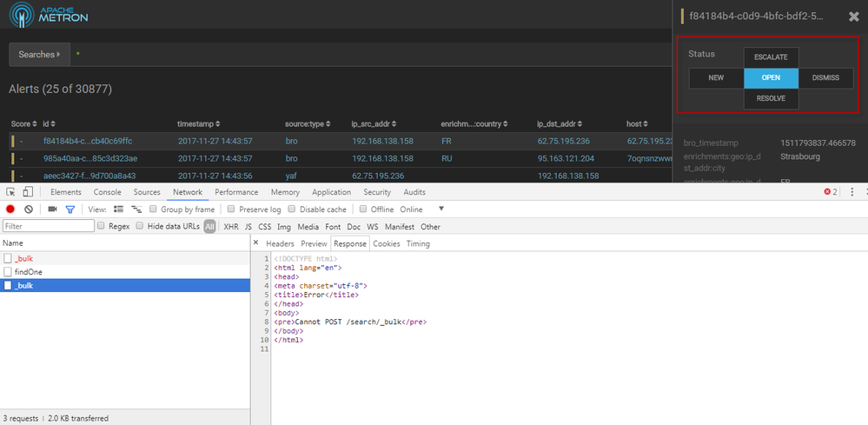Tick the Hide data URLs checkbox
Image resolution: width=868 pixels, height=425 pixels.
[x=141, y=226]
